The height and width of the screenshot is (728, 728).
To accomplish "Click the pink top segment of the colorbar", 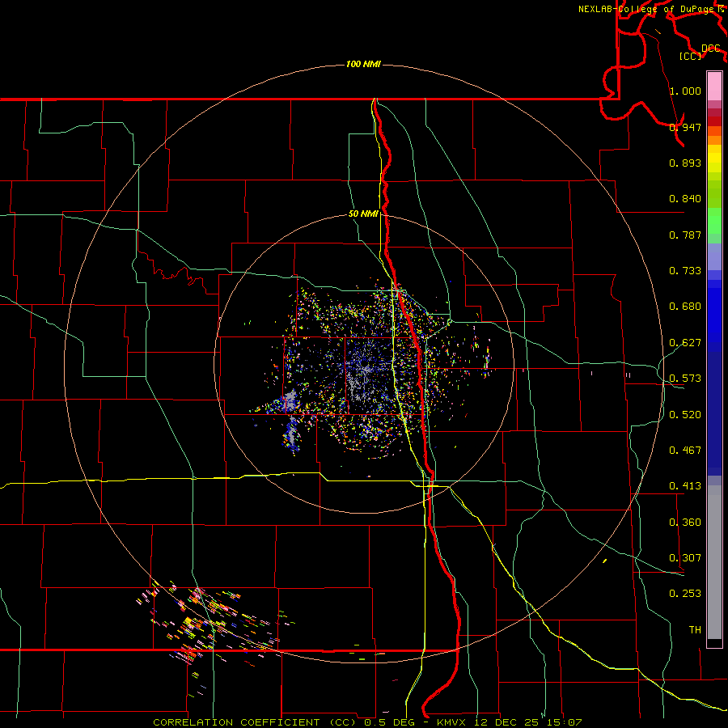I will click(714, 86).
